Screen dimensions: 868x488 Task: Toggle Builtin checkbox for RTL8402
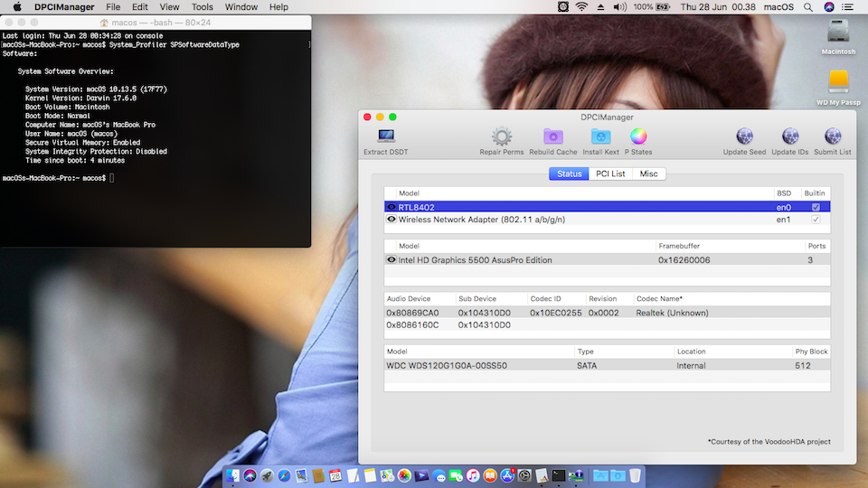click(x=816, y=207)
